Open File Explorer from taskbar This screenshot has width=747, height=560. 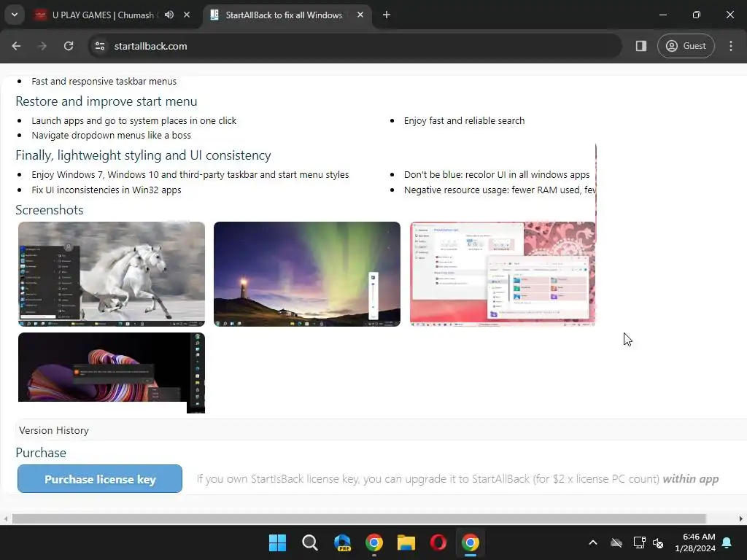(406, 542)
